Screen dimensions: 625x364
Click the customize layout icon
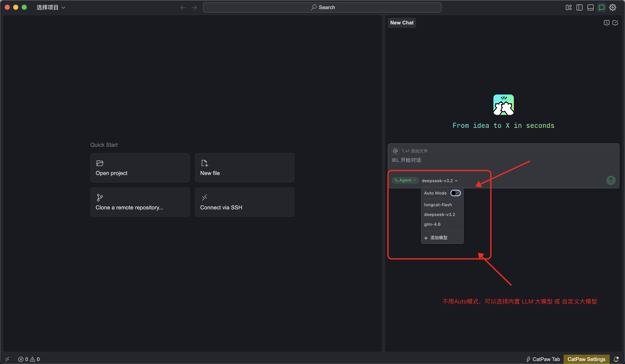coord(568,7)
